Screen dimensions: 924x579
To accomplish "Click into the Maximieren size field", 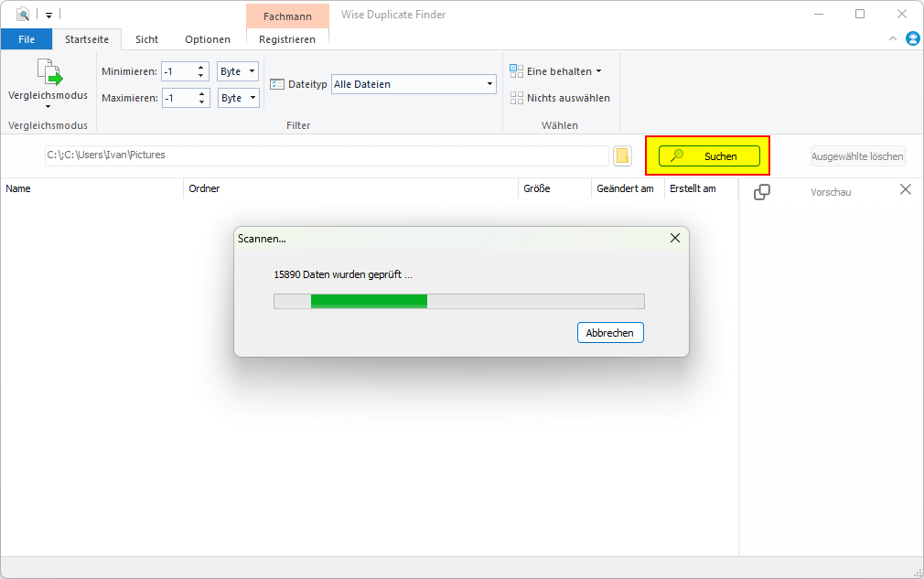I will 178,98.
